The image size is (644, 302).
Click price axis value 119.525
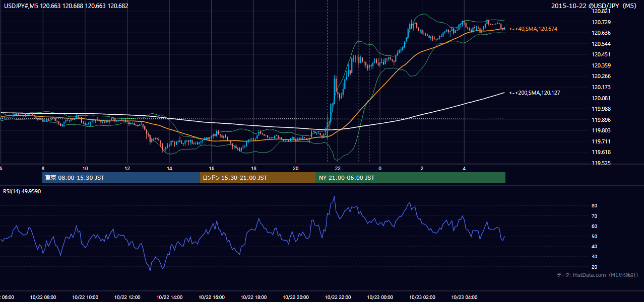601,163
